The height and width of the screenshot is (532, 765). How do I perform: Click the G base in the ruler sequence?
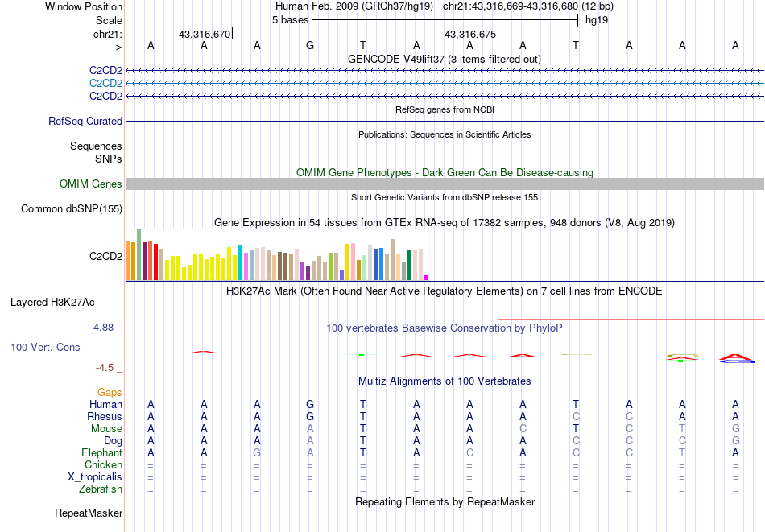click(310, 45)
